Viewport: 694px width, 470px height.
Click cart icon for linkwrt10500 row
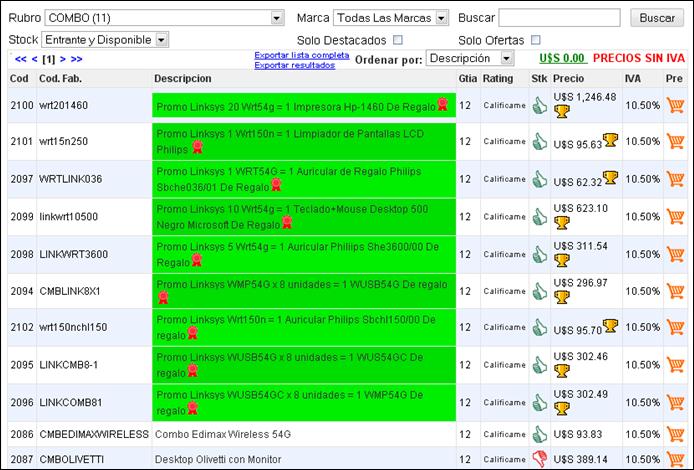pyautogui.click(x=675, y=216)
